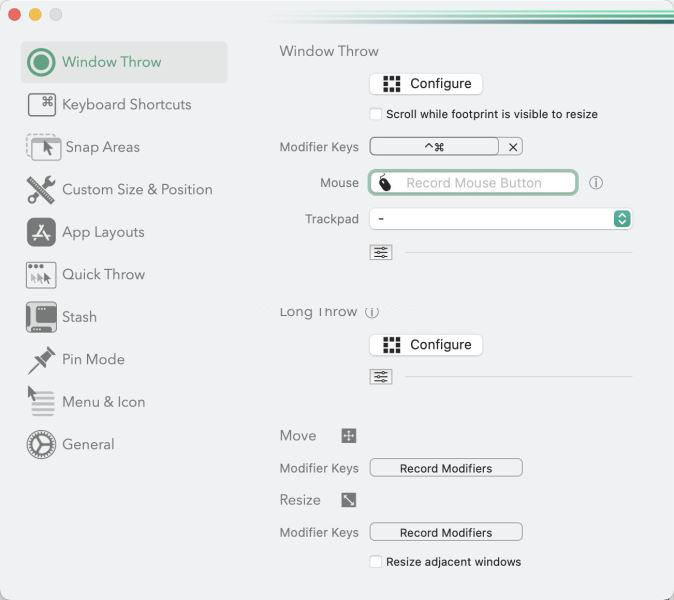Screen dimensions: 674x600
Task: Click the info icon beside the Mouse field
Action: [596, 183]
